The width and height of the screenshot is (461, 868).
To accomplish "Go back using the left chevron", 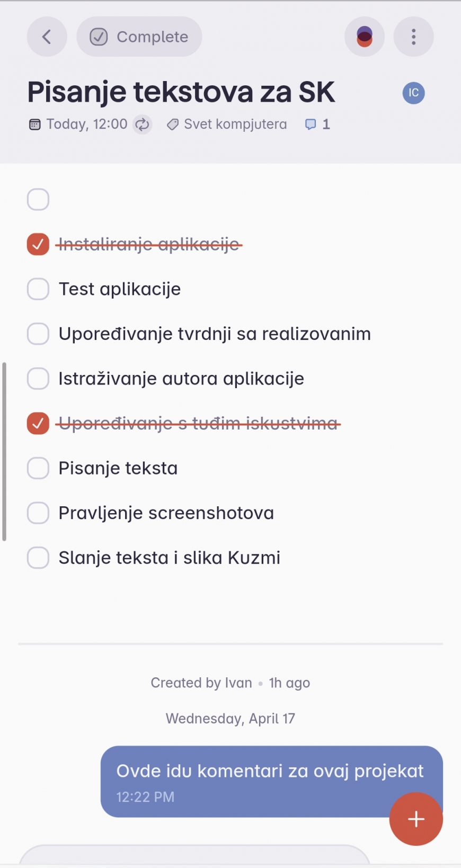I will [47, 37].
